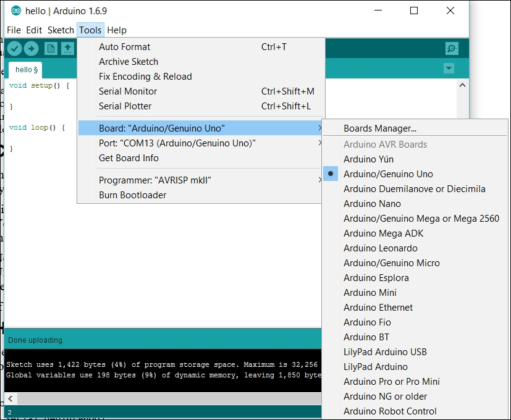The width and height of the screenshot is (511, 420).
Task: Click the 'void setup() {' code line
Action: [40, 85]
